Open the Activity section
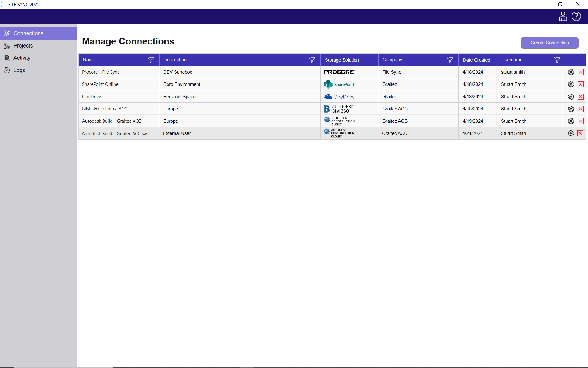The width and height of the screenshot is (588, 368). coord(22,58)
